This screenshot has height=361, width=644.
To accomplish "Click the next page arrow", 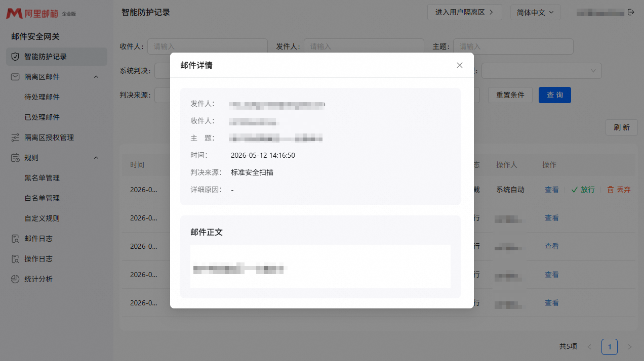I will click(630, 347).
